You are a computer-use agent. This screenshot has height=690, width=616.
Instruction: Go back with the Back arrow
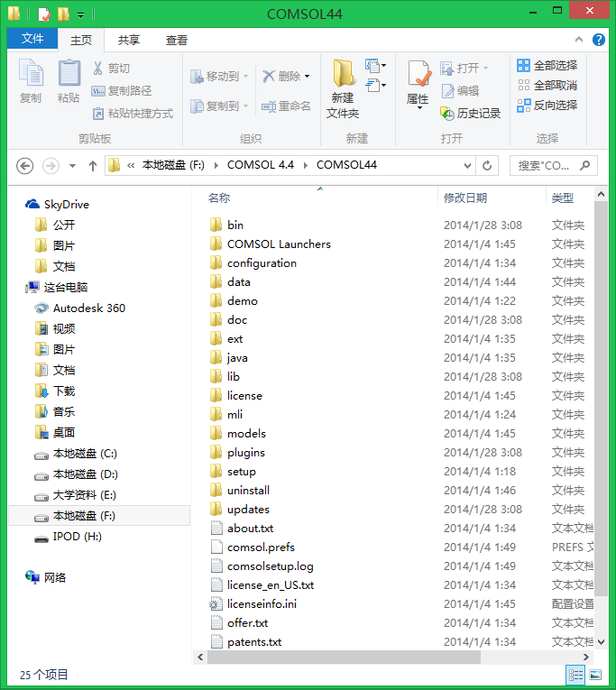coord(24,166)
